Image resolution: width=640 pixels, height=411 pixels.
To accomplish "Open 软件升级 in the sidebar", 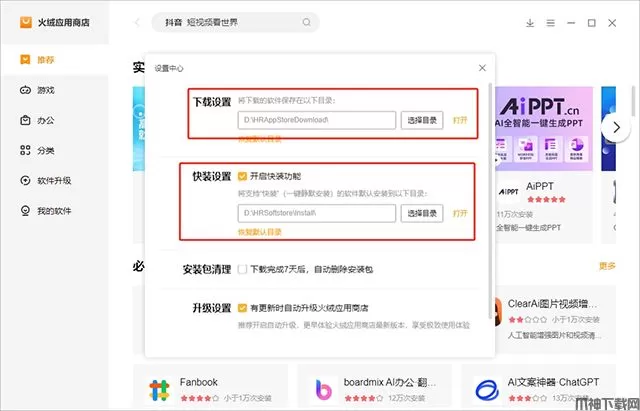I will pyautogui.click(x=53, y=181).
